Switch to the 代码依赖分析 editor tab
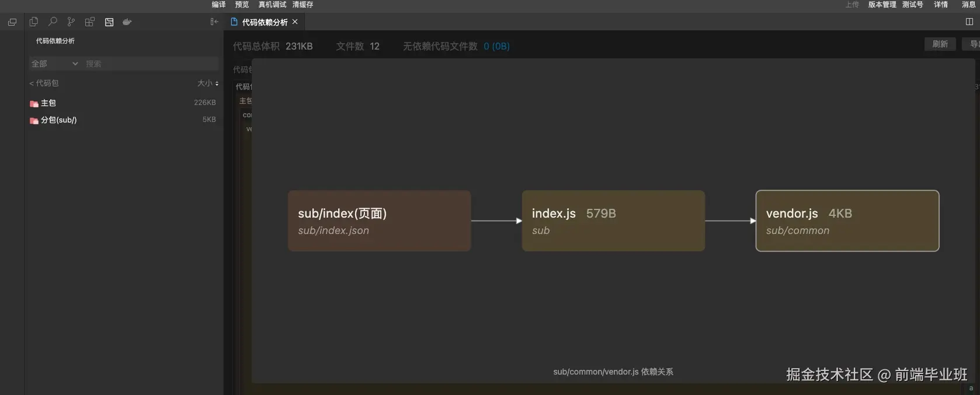Screen dimensions: 980x395 tap(265, 22)
